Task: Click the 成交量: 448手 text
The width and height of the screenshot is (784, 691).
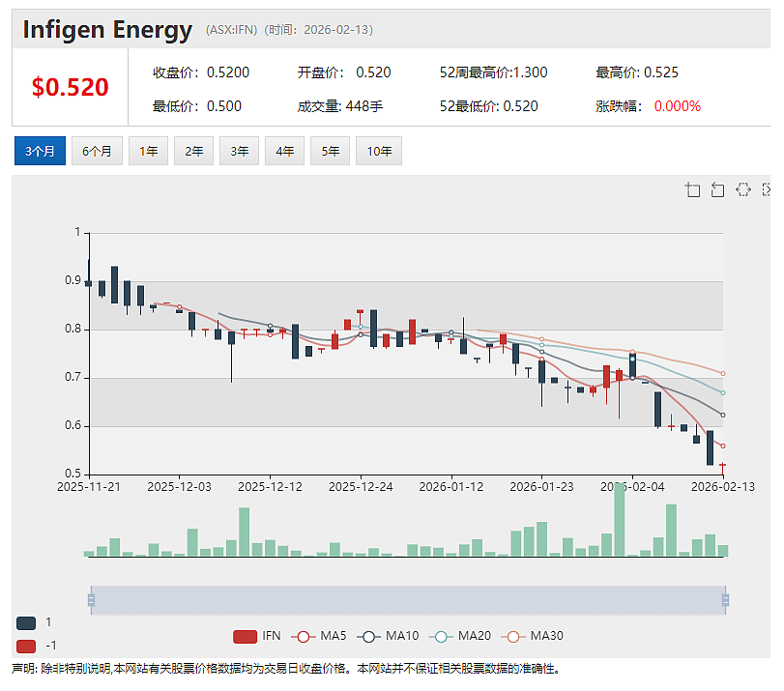Action: coord(340,106)
